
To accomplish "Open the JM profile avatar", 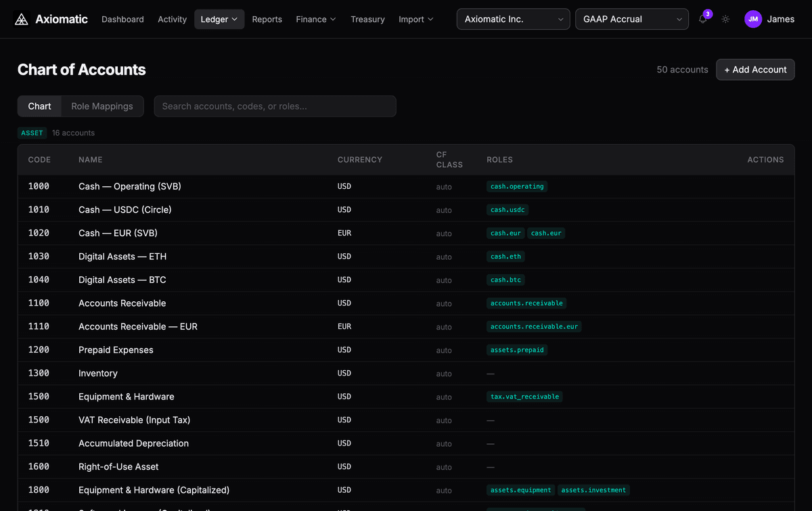I will (752, 19).
